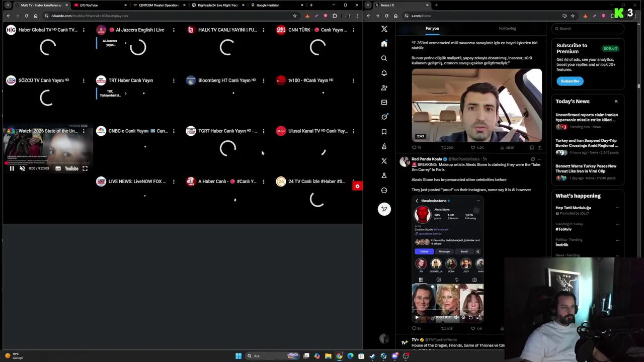
Task: Unmute the State of the Union video
Action: (22, 168)
